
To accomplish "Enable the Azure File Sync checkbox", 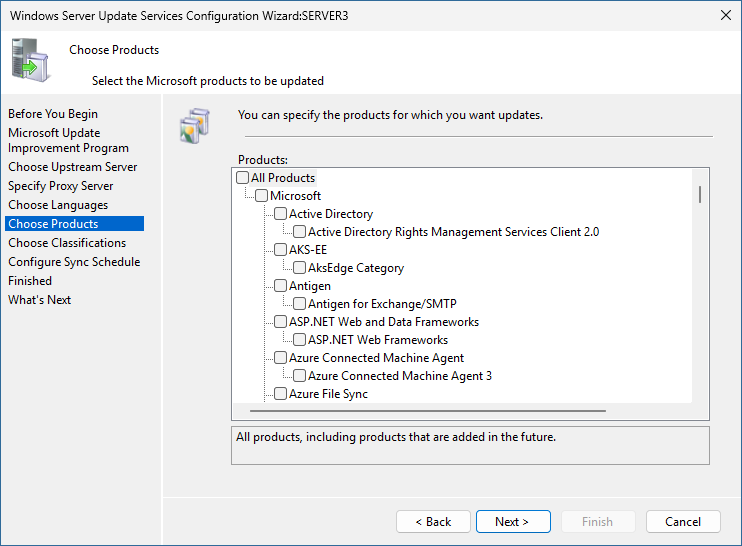I will [x=281, y=393].
